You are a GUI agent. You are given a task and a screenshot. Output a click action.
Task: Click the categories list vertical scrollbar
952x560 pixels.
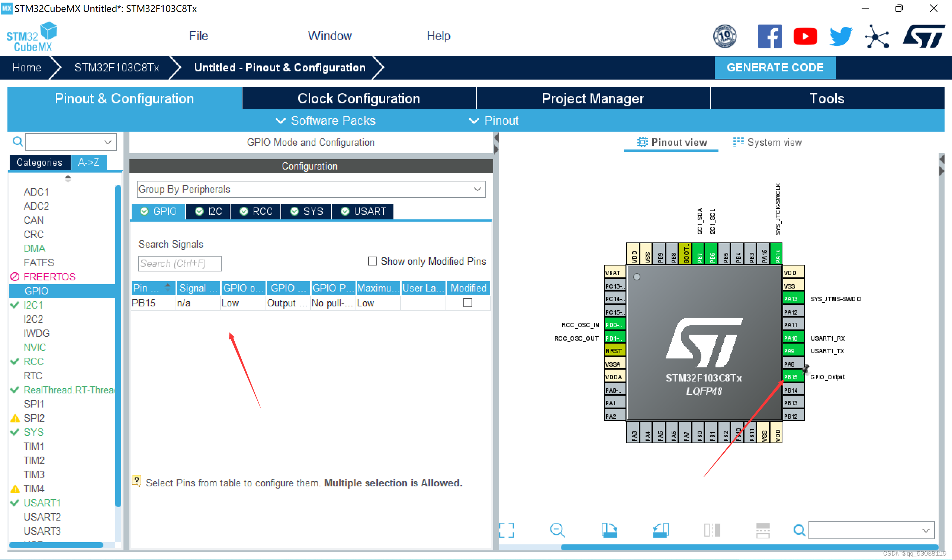pyautogui.click(x=118, y=346)
